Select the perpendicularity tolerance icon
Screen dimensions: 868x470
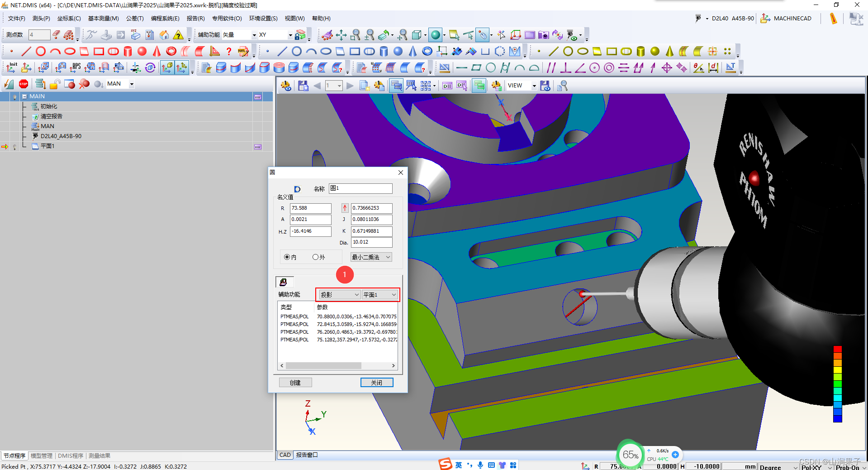(565, 68)
